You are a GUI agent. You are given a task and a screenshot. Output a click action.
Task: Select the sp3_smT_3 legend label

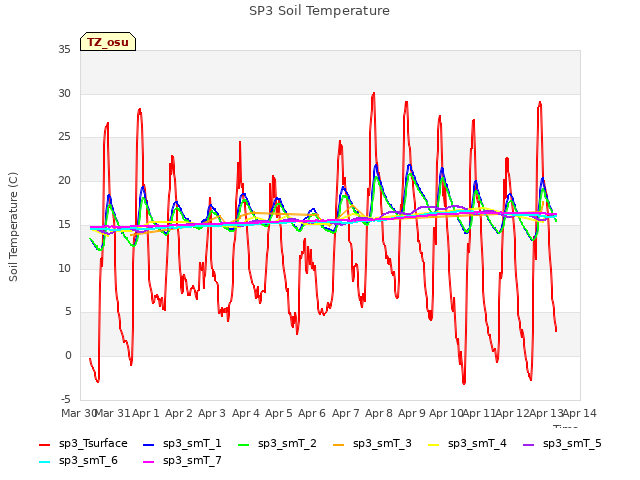[x=382, y=444]
